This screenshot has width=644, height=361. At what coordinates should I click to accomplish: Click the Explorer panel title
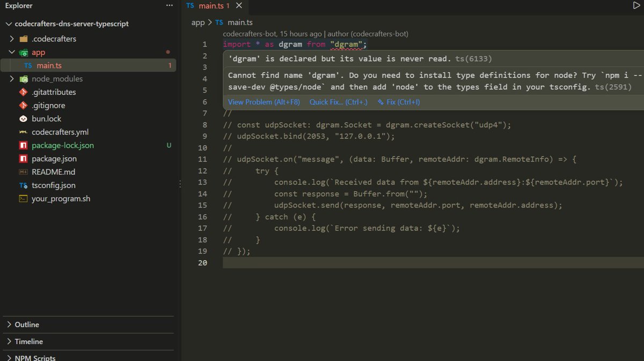[x=19, y=6]
